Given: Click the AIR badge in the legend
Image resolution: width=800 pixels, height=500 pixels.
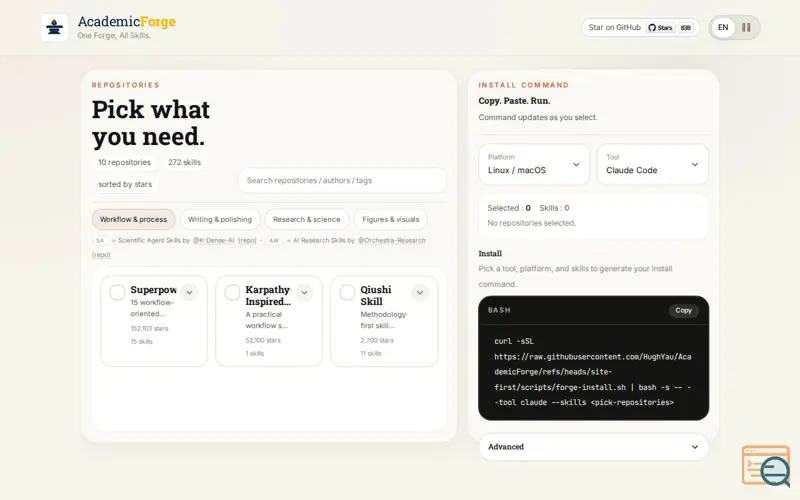Looking at the screenshot, I should tap(274, 240).
